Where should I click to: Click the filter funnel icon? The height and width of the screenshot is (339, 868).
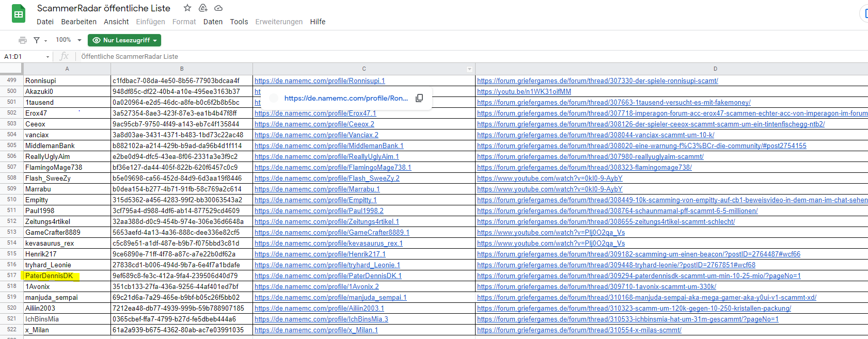pyautogui.click(x=37, y=40)
